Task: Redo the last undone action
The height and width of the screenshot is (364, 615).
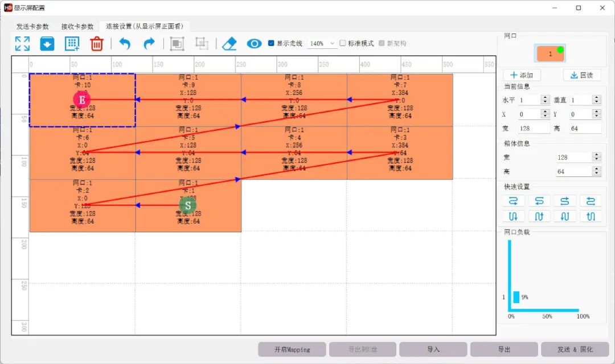Action: coord(149,43)
